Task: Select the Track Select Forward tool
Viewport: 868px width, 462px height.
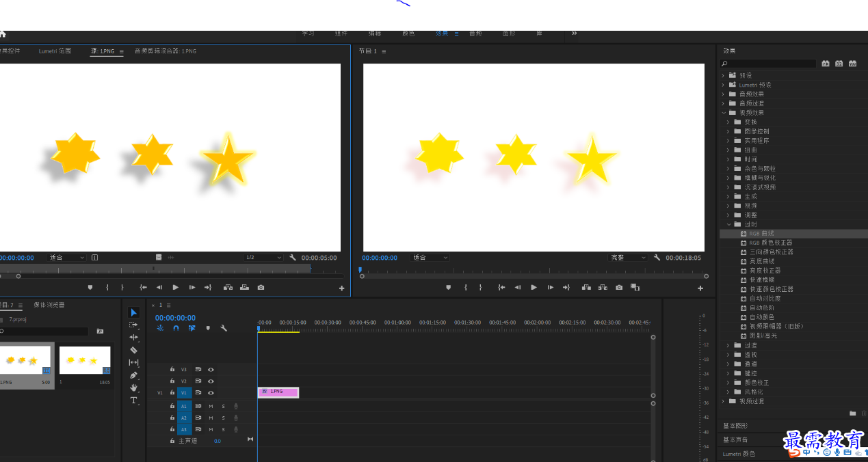Action: pos(134,325)
